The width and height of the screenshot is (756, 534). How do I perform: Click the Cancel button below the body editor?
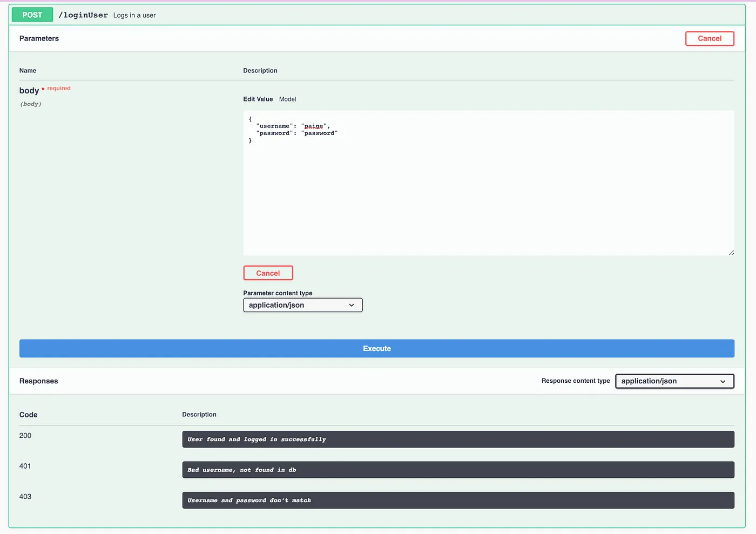(268, 273)
